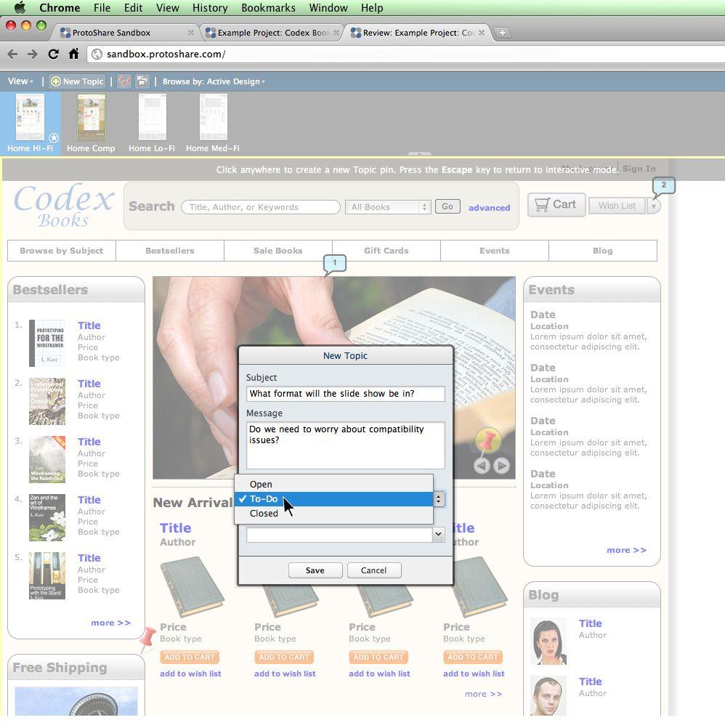The image size is (725, 728).
Task: Click the topic pin numbered 2
Action: tap(663, 186)
